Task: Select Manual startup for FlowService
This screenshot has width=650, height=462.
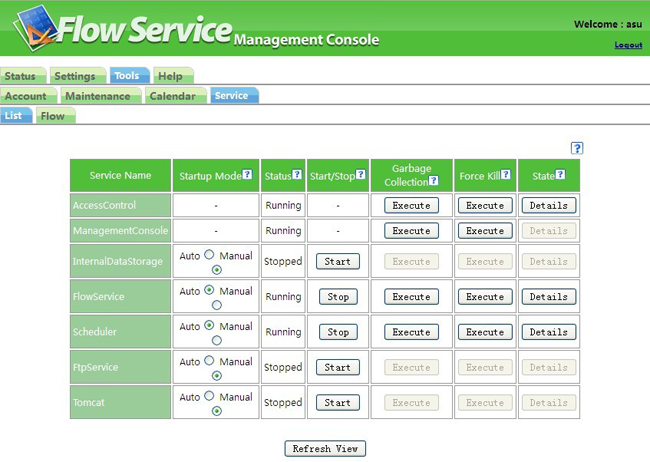Action: (216, 305)
